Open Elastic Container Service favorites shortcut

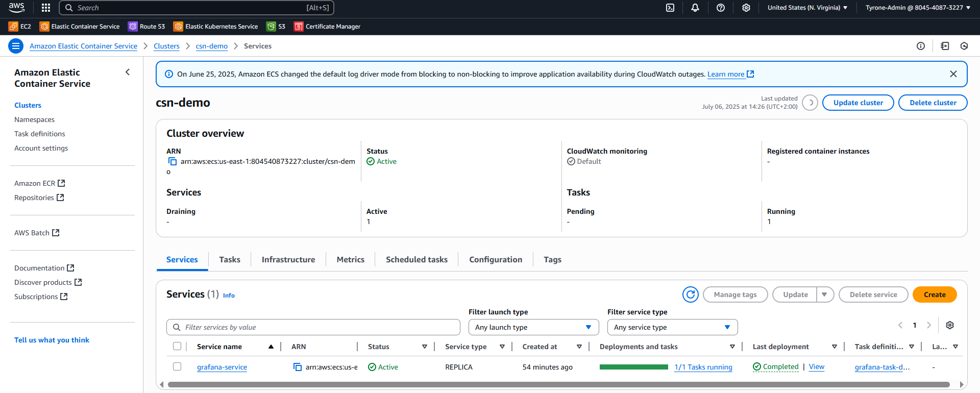tap(80, 27)
